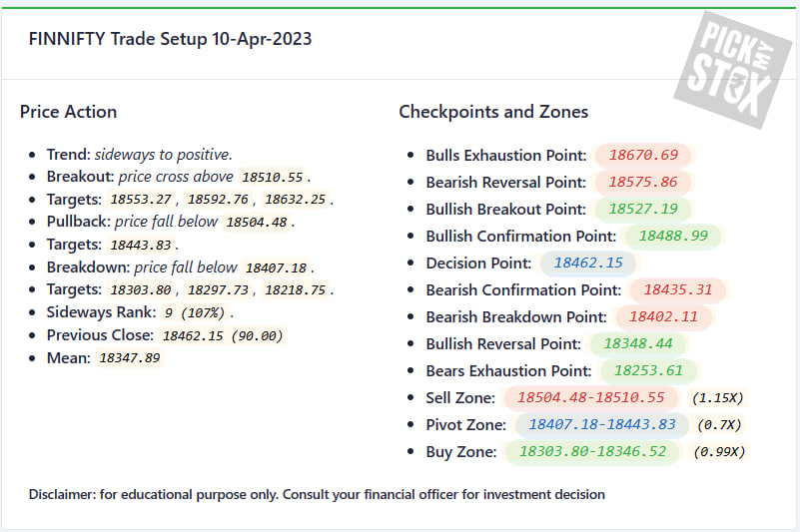Select the breakout value 18510.55
The image size is (800, 532).
273,177
